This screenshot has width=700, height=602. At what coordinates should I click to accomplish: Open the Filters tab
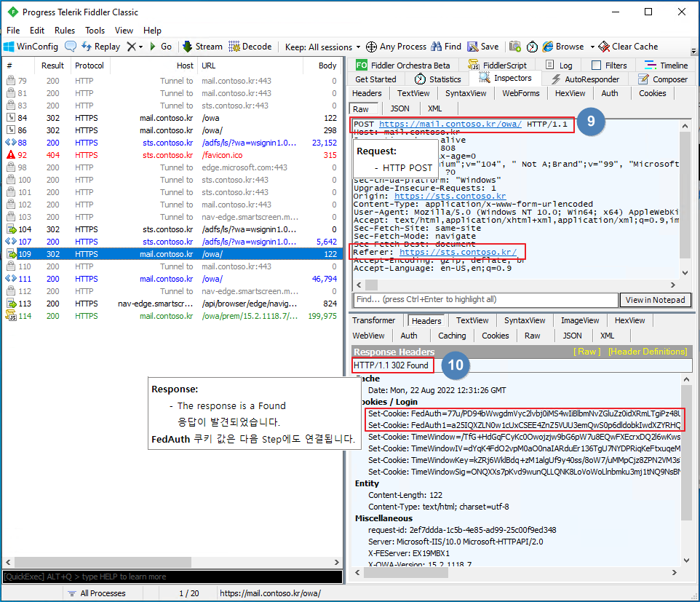(609, 66)
